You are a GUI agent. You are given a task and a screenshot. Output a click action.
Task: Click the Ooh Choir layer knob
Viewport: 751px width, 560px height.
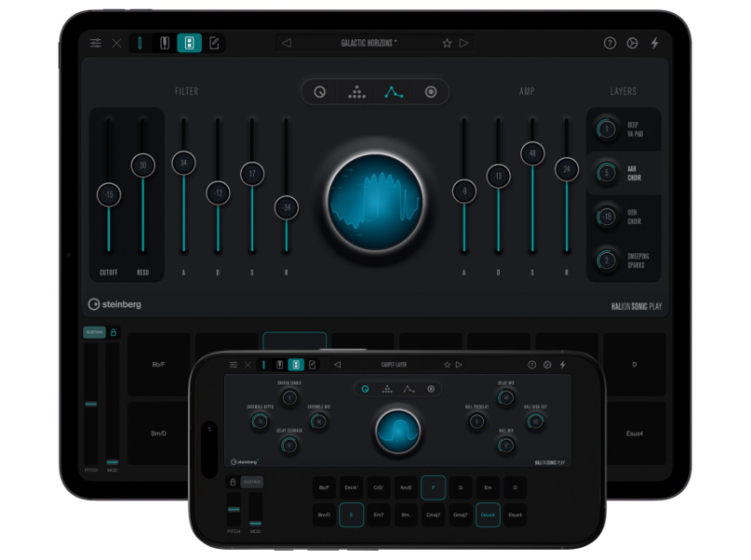(607, 217)
